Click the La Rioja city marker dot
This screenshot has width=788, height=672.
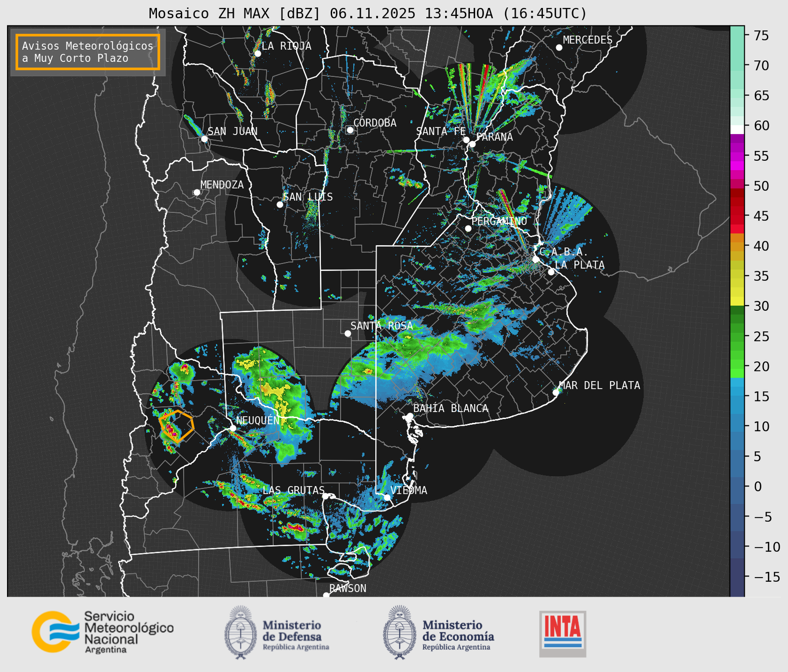click(258, 54)
